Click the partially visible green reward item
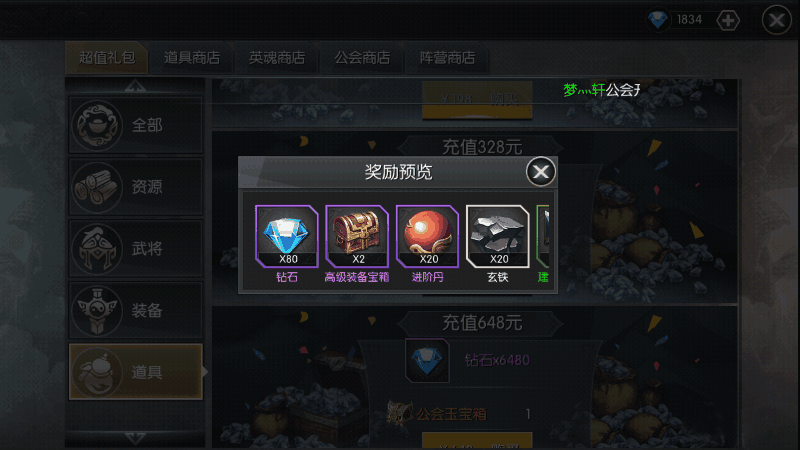This screenshot has height=450, width=800. pyautogui.click(x=543, y=236)
